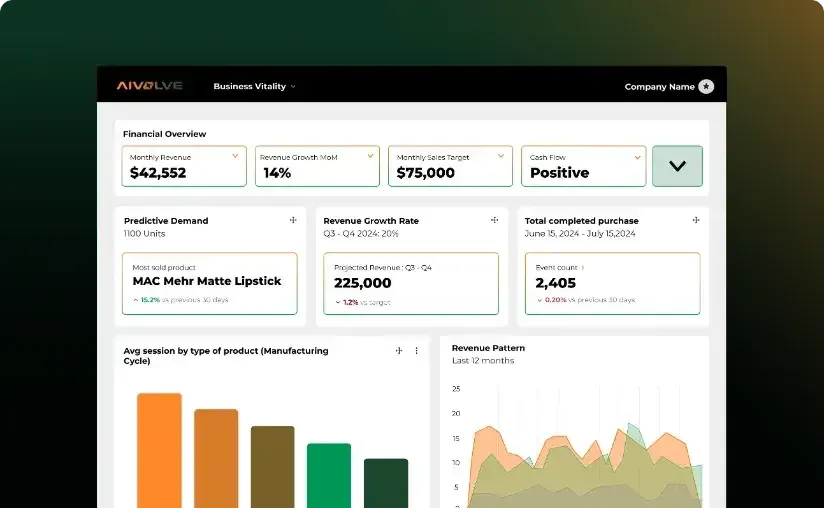Click the Total completed purchase title
Viewport: 824px width, 508px height.
tap(581, 221)
